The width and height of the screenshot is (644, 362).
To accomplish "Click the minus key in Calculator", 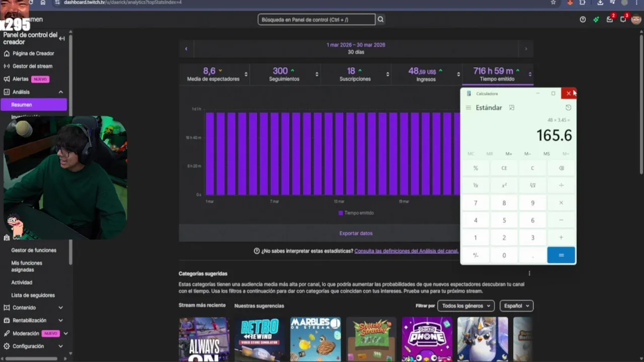I will tap(561, 220).
